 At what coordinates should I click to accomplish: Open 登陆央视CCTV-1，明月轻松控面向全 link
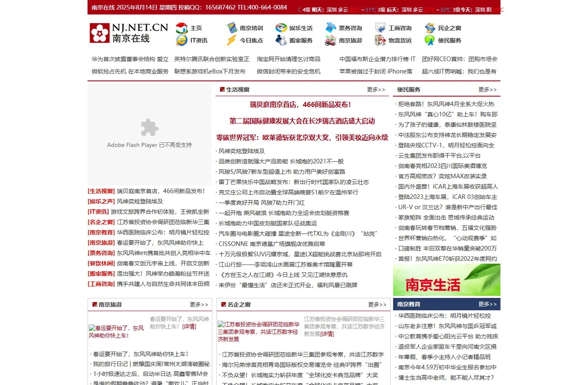coord(446,145)
